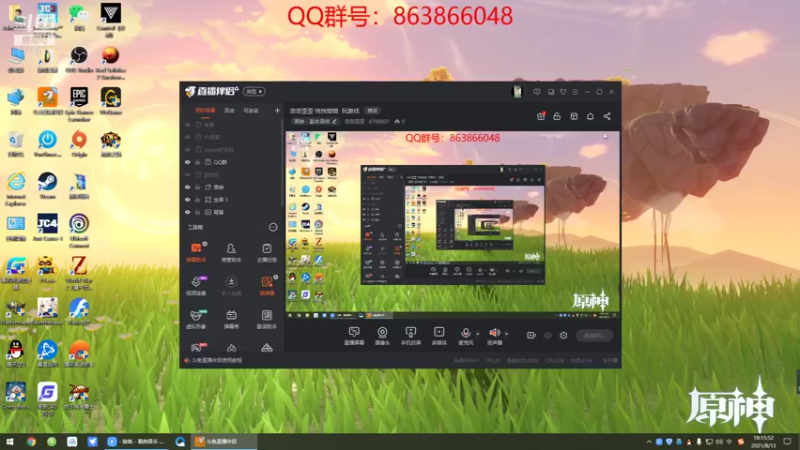
Task: Open the Origin desktop shortcut
Action: tap(79, 143)
